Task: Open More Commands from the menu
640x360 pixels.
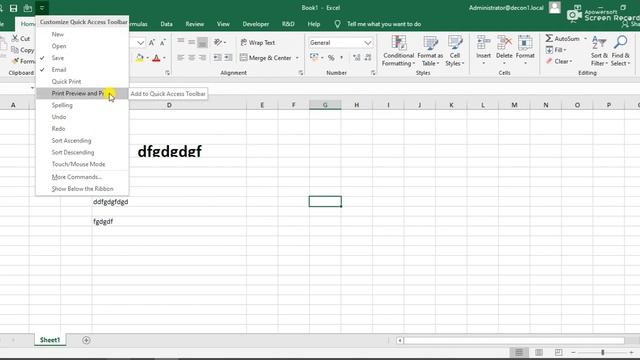Action: click(82, 177)
